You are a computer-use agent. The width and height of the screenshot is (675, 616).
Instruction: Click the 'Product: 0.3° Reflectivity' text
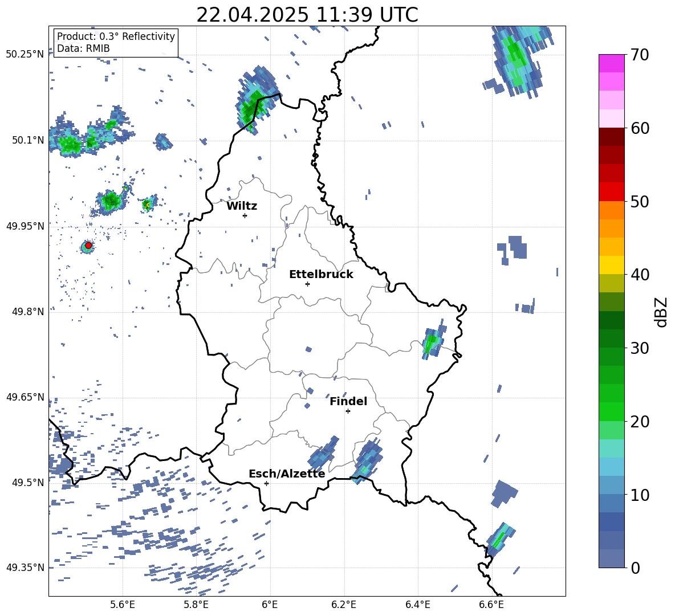pyautogui.click(x=116, y=36)
